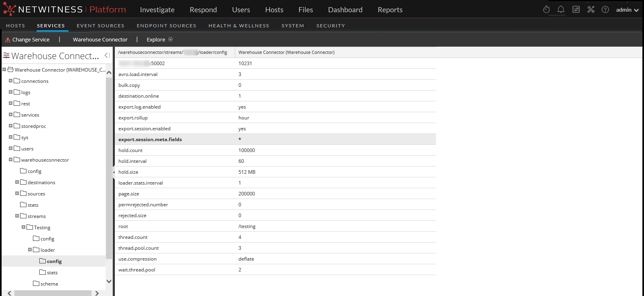Open the notifications bell icon
The height and width of the screenshot is (296, 644).
pos(561,10)
